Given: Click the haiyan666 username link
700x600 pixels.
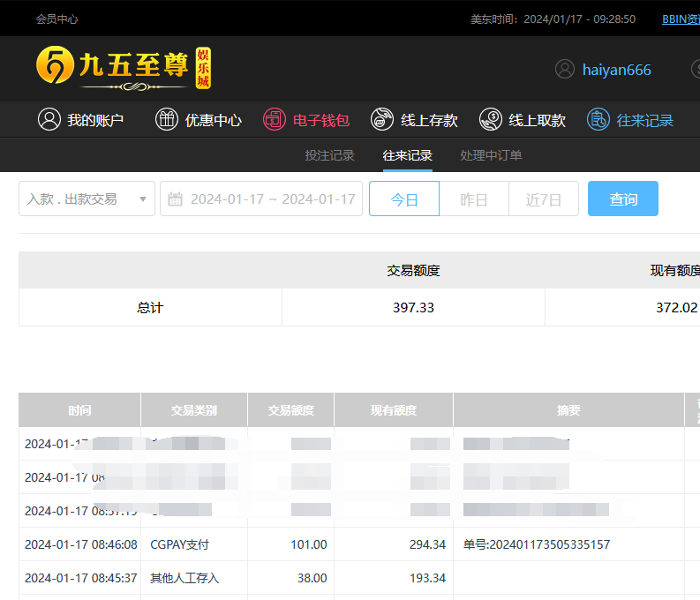Looking at the screenshot, I should 616,70.
